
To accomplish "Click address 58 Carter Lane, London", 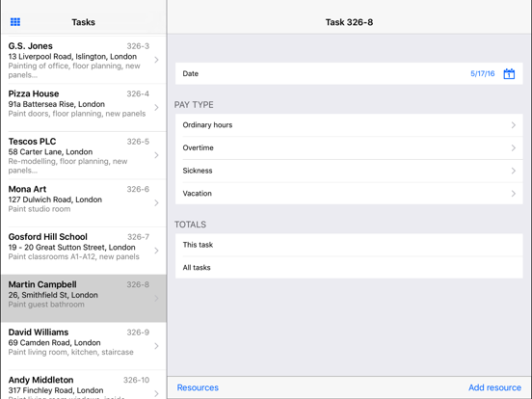I will click(x=50, y=151).
